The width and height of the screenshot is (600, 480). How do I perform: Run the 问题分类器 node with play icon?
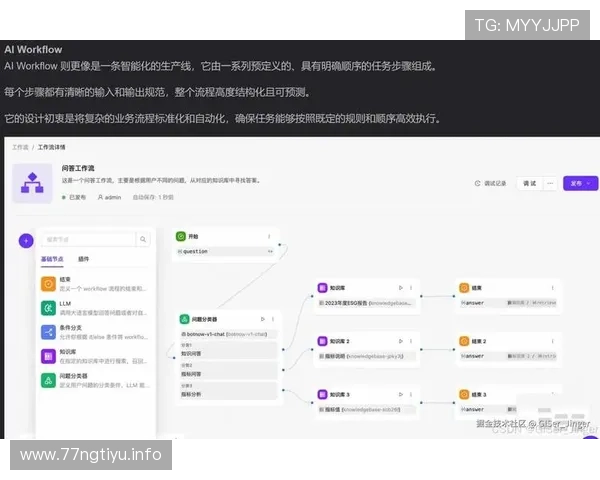click(262, 319)
